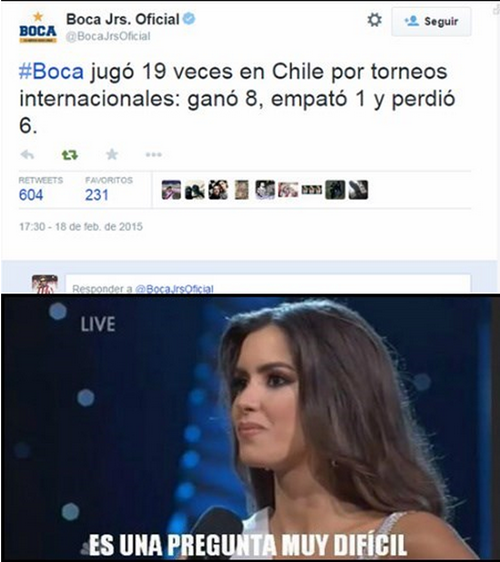Click the Seguir follow button
Image resolution: width=500 pixels, height=562 pixels.
coord(431,22)
